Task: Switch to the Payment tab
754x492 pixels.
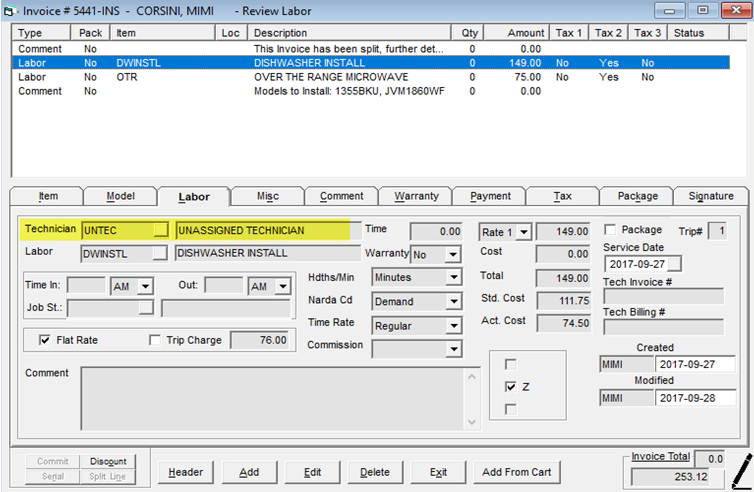Action: (490, 196)
